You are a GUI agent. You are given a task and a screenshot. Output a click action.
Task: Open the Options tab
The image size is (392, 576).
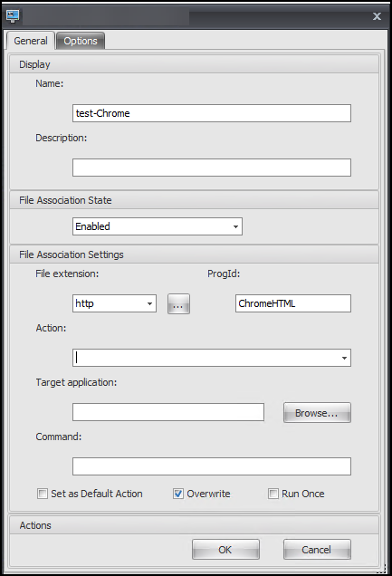pos(81,41)
